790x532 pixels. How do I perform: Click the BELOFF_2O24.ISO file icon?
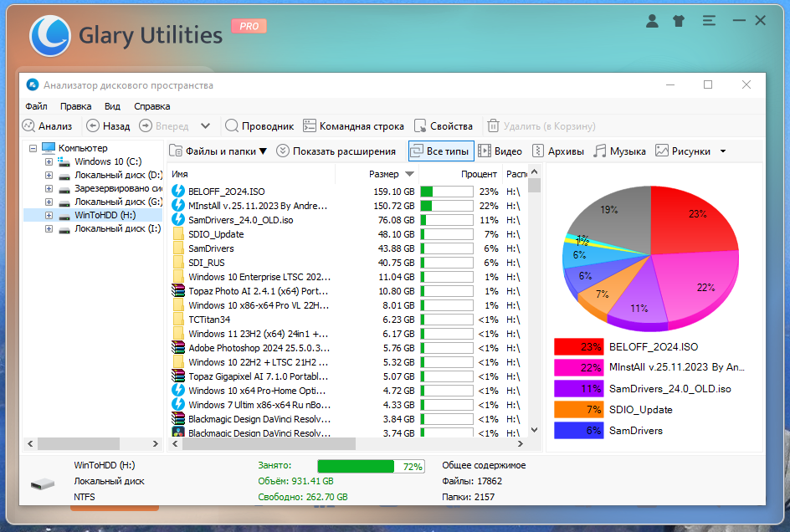(x=178, y=191)
